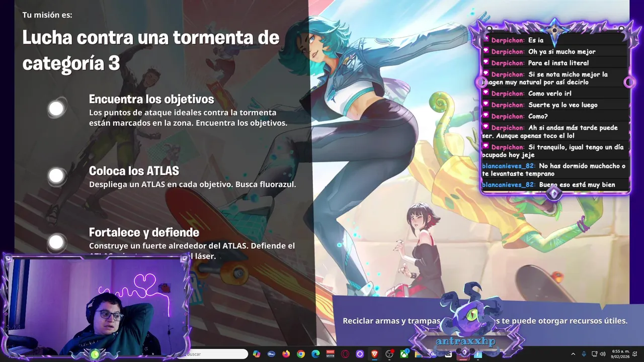Select the 'Coloca los ATLAS' heading
Image resolution: width=644 pixels, height=362 pixels.
pyautogui.click(x=134, y=171)
